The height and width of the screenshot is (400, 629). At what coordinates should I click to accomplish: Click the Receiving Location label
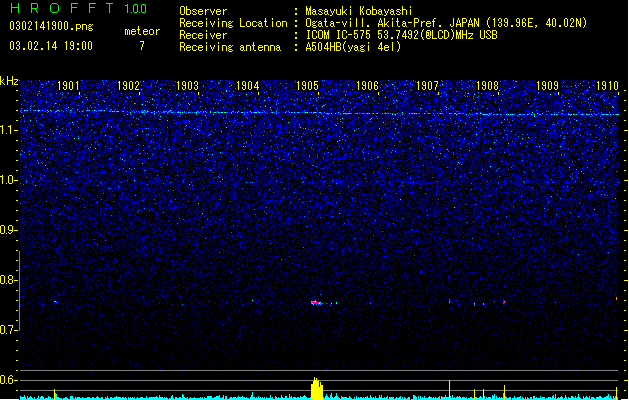tap(233, 23)
